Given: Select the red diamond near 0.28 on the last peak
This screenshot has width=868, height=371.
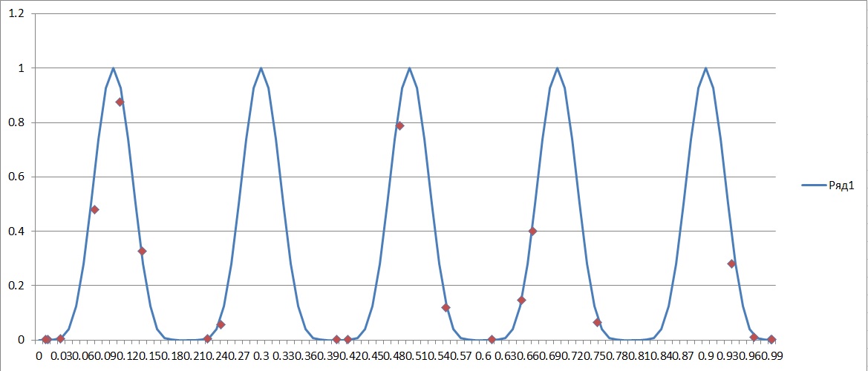Looking at the screenshot, I should pyautogui.click(x=731, y=263).
